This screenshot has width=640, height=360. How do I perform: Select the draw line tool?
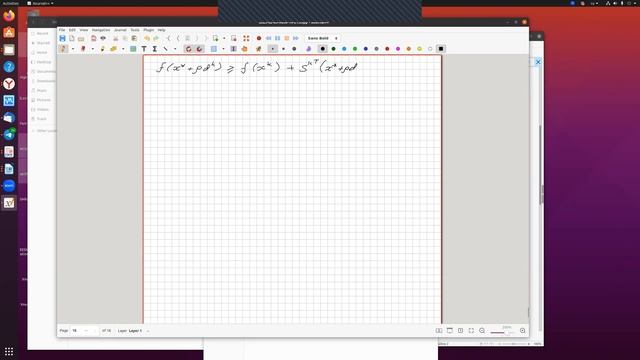tap(166, 49)
